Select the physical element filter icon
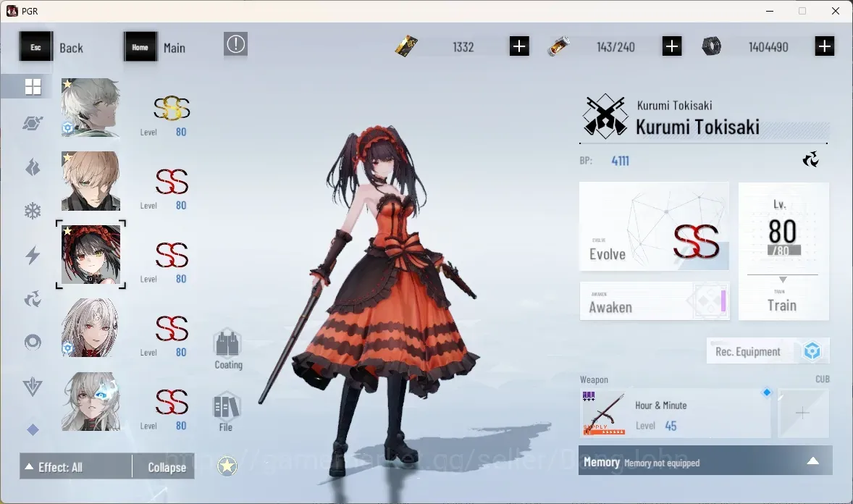The height and width of the screenshot is (504, 853). tap(33, 124)
